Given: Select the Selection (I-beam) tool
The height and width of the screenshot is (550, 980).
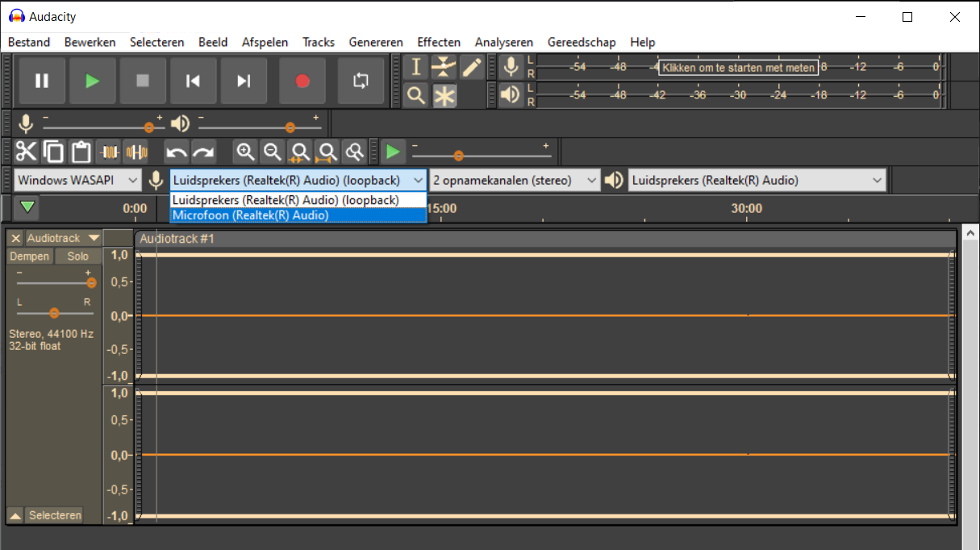Looking at the screenshot, I should (x=415, y=68).
